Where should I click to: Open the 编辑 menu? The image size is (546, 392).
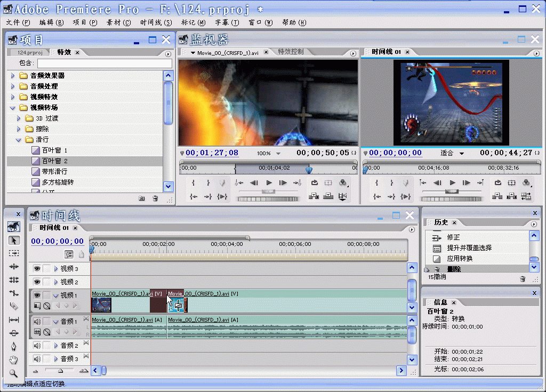click(x=52, y=22)
